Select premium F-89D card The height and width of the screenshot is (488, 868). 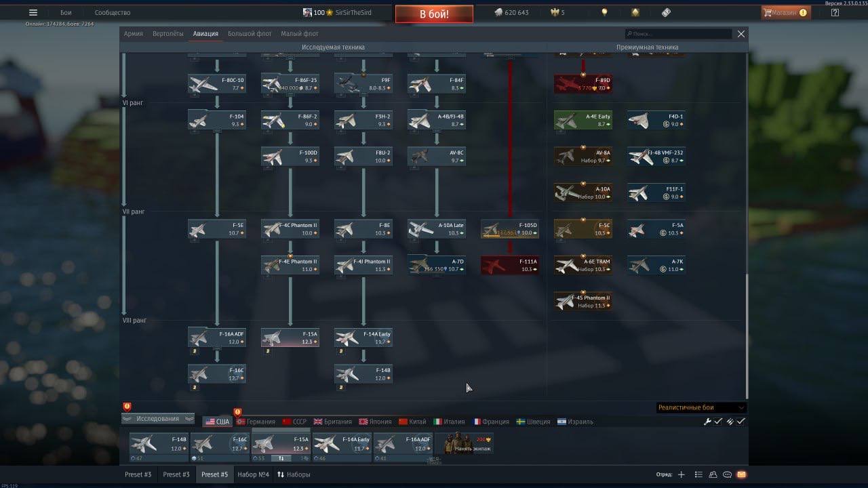coord(583,84)
